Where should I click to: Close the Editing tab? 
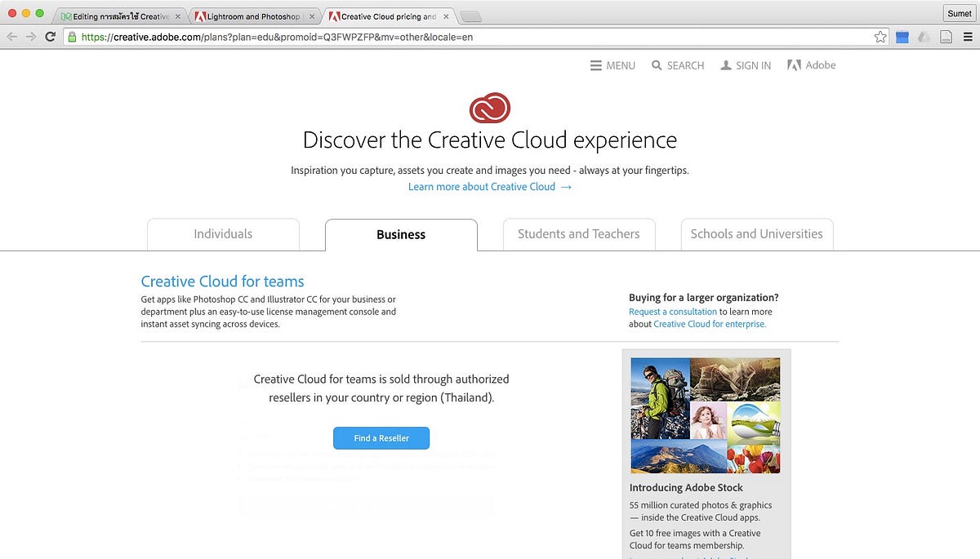click(178, 16)
